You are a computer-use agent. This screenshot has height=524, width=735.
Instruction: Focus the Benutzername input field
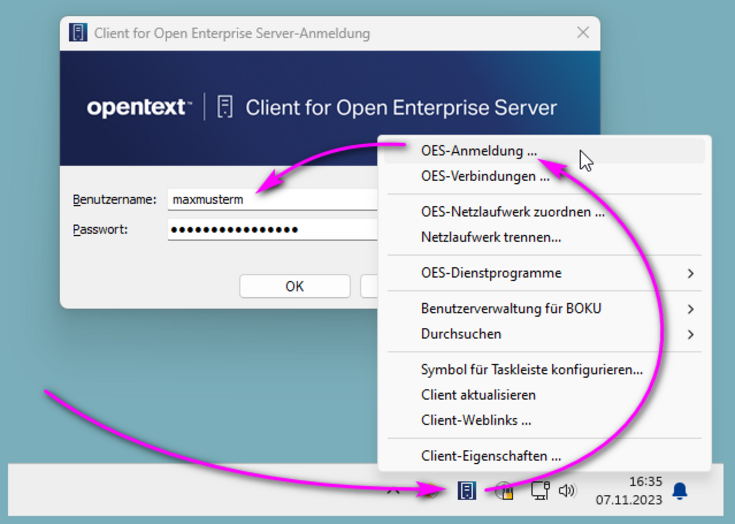273,200
